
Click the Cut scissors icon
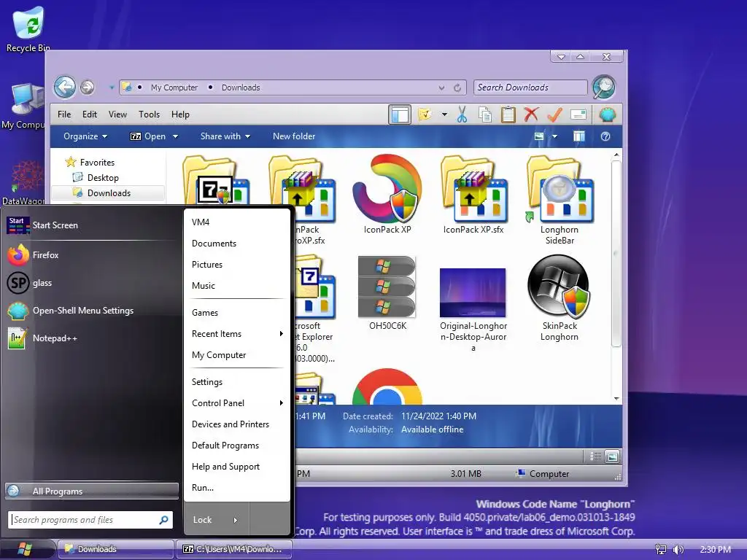[x=462, y=114]
